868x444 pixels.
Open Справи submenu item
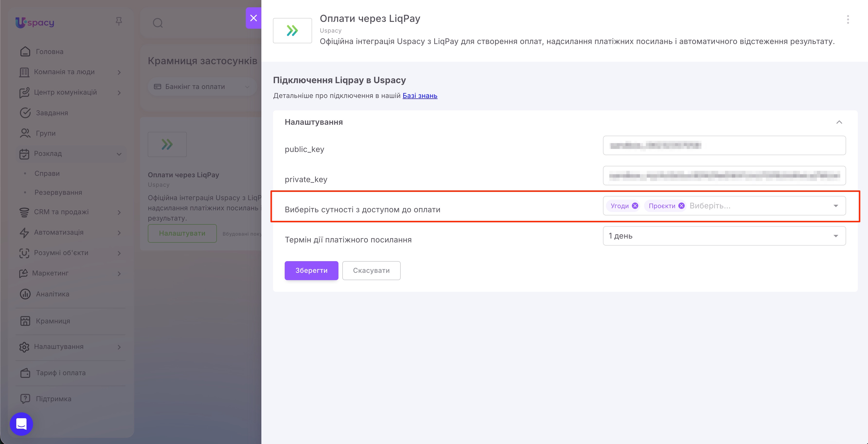47,173
